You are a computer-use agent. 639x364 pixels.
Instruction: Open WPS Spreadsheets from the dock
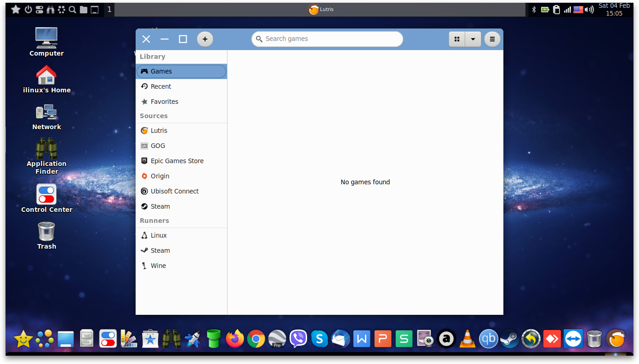(x=404, y=340)
